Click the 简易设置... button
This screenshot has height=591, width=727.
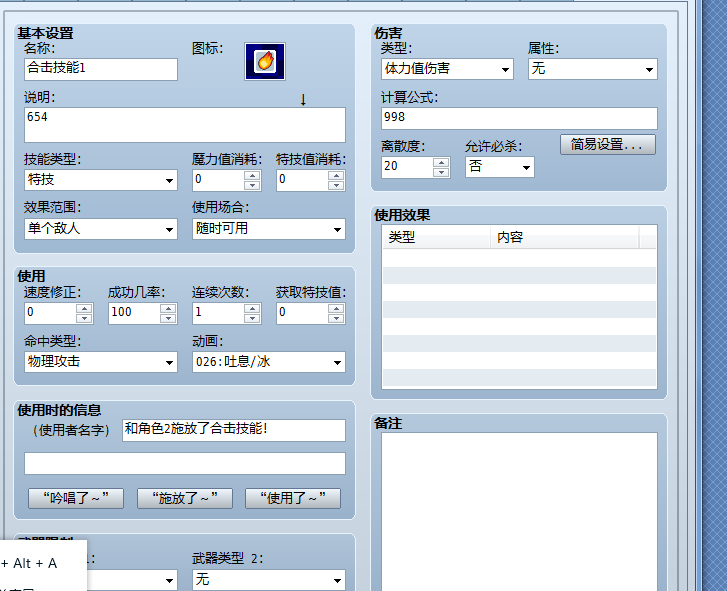point(607,145)
